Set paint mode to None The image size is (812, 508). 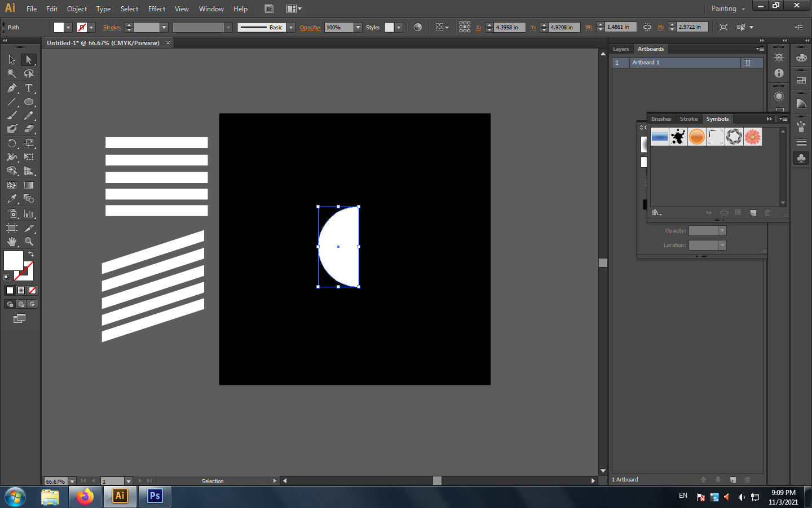point(33,290)
